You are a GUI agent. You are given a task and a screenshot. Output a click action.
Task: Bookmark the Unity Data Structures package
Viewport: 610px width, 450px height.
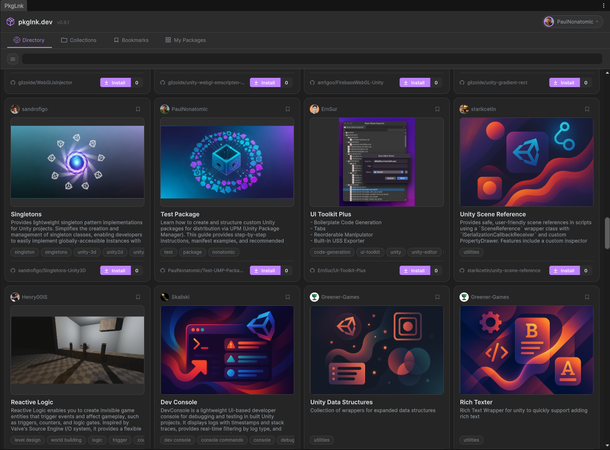point(437,297)
